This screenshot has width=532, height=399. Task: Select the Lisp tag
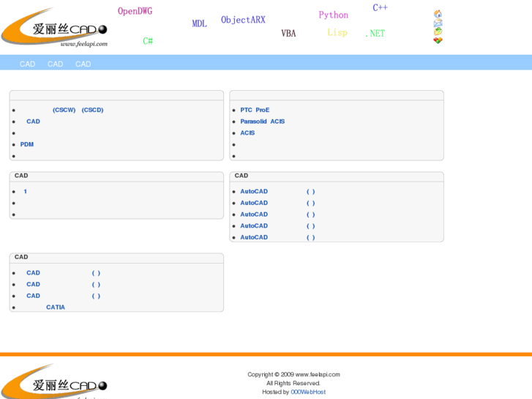click(337, 33)
